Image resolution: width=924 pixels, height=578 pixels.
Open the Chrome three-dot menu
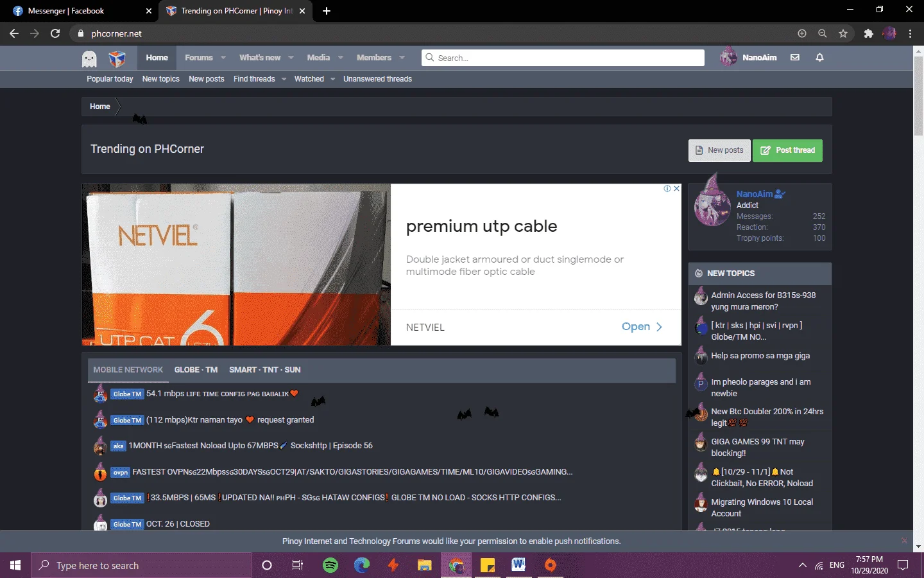point(910,33)
